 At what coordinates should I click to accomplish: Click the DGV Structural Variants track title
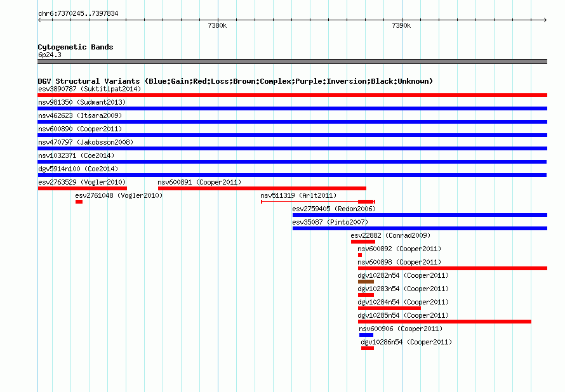tap(235, 81)
